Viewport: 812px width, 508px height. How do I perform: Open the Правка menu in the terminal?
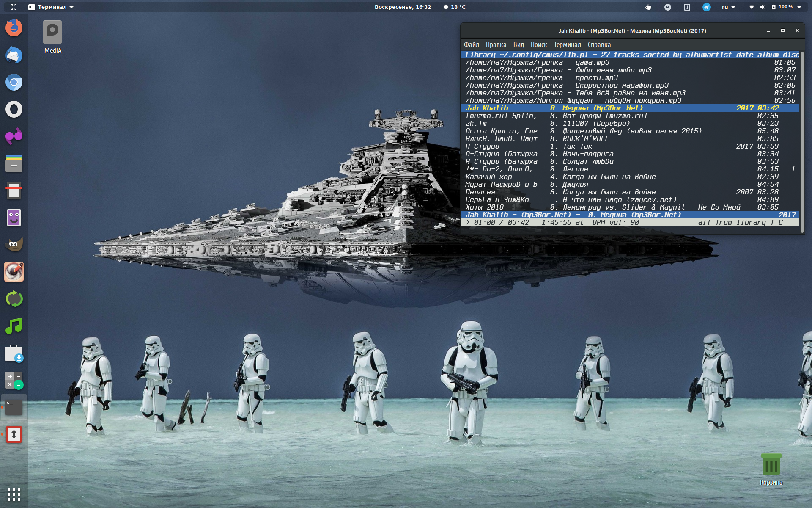496,44
